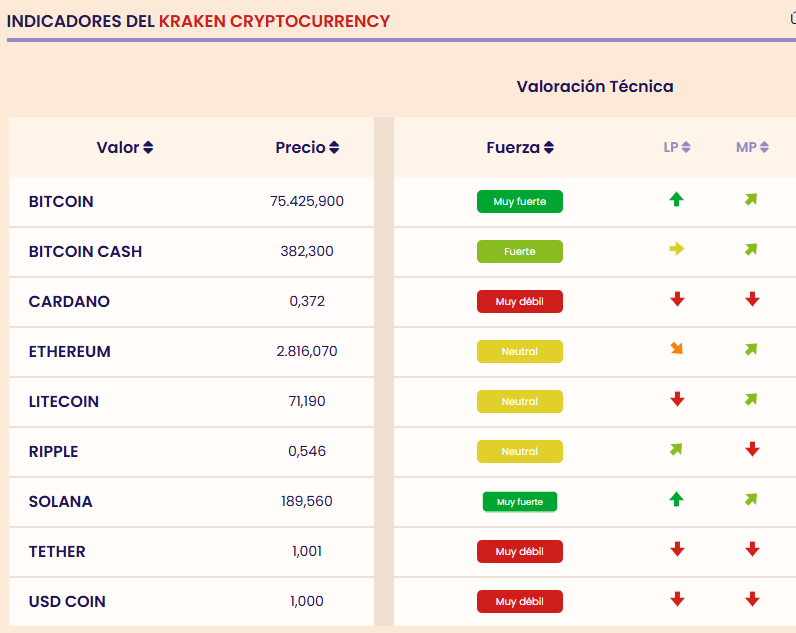Open the ETHEREUM row link

pos(70,351)
